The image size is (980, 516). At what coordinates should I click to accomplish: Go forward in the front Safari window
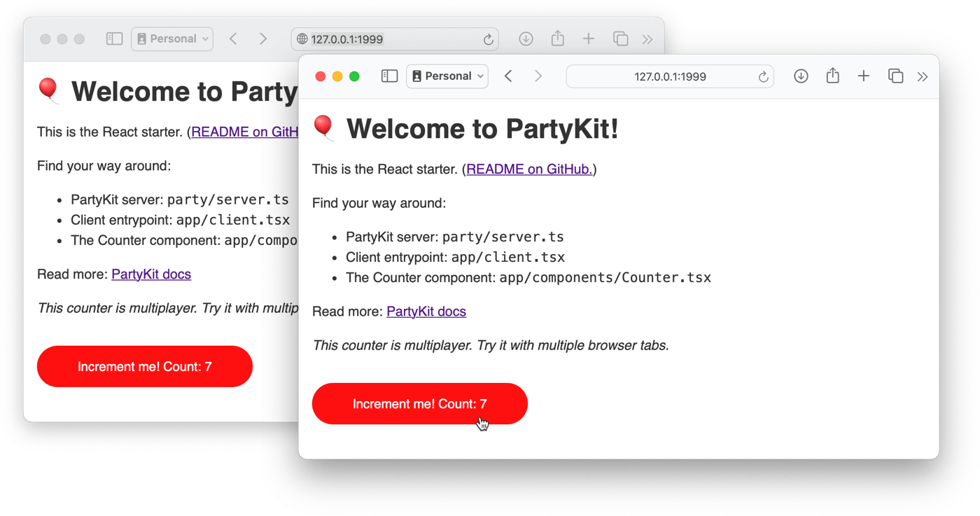click(538, 76)
